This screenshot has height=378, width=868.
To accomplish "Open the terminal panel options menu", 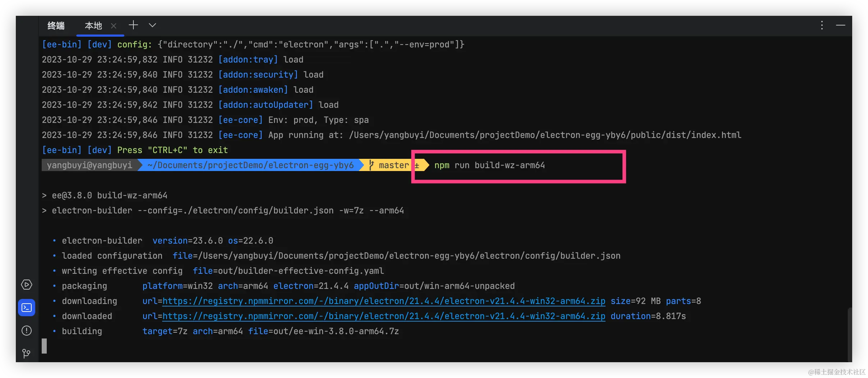I will pos(822,25).
